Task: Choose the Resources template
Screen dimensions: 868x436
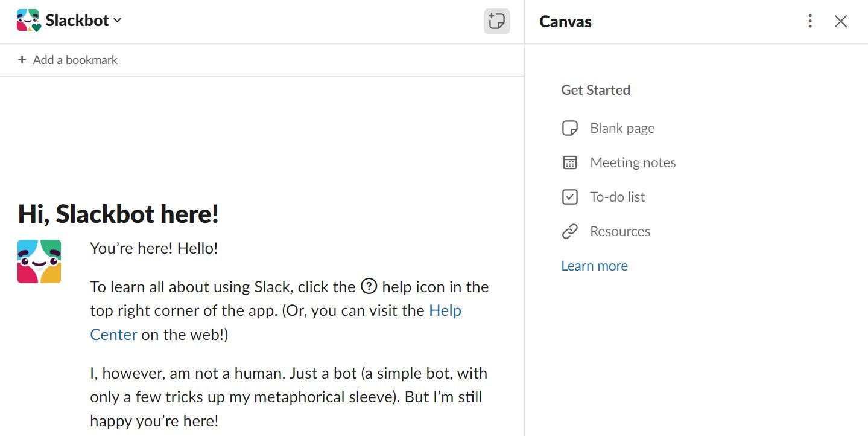Action: pos(619,231)
